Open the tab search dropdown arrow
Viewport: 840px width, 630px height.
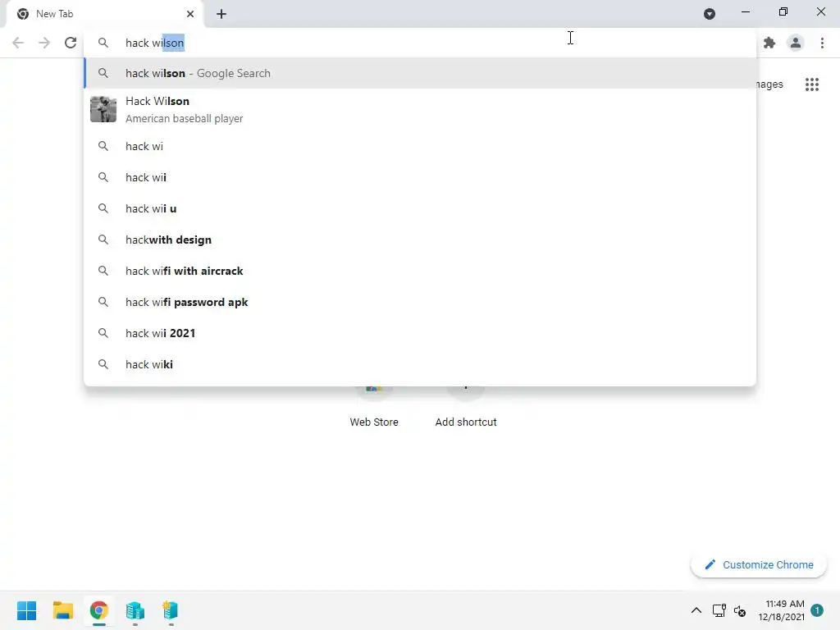pos(710,14)
